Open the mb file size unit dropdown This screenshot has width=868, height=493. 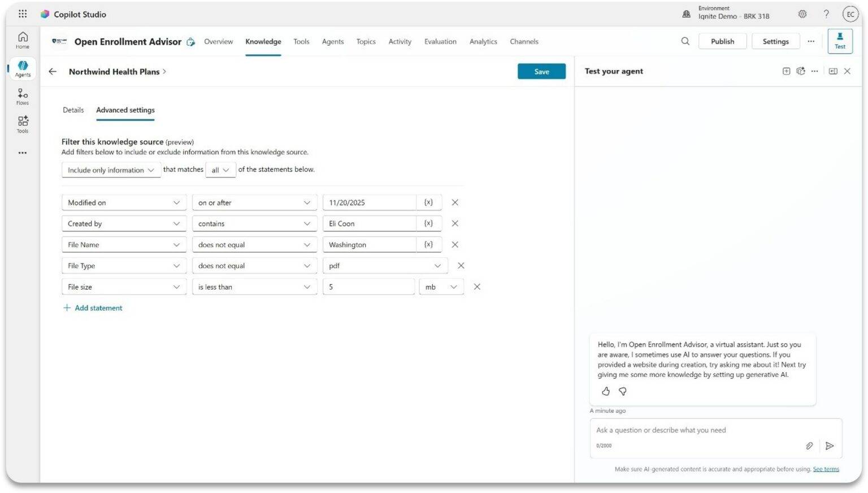tap(441, 287)
